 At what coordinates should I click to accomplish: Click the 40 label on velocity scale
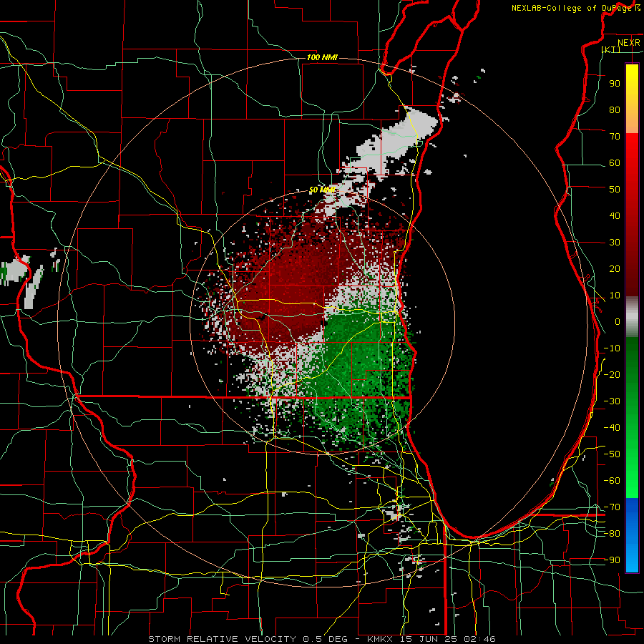(615, 215)
